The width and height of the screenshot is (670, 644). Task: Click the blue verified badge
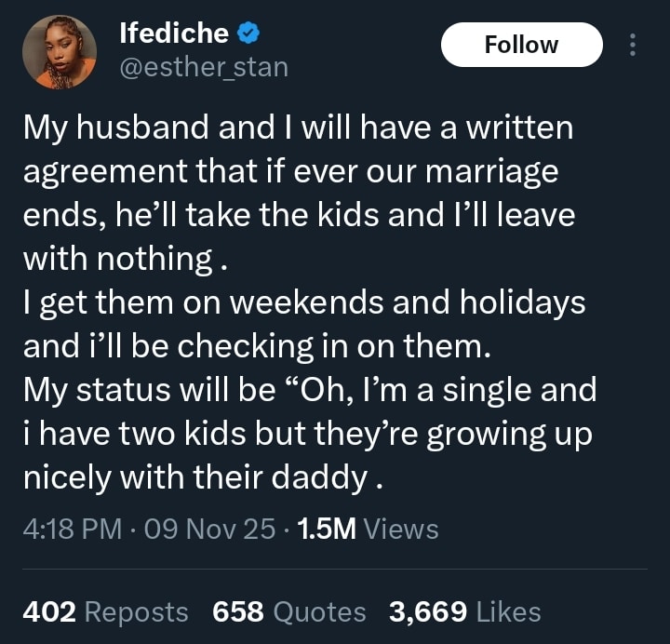click(248, 34)
